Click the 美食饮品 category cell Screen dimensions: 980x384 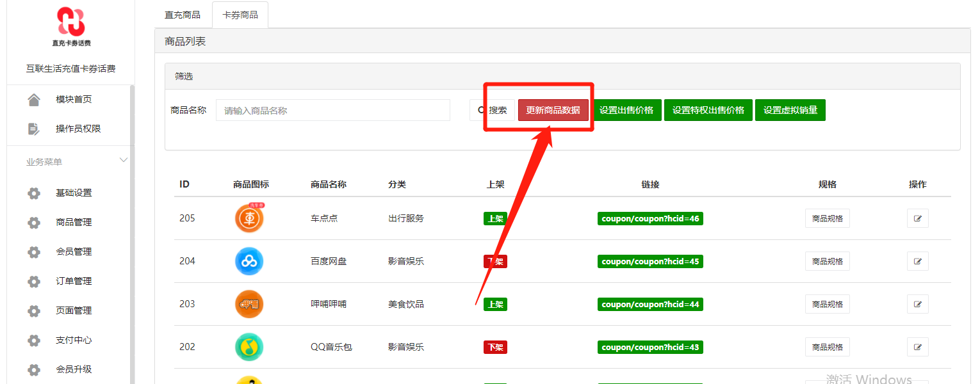406,304
